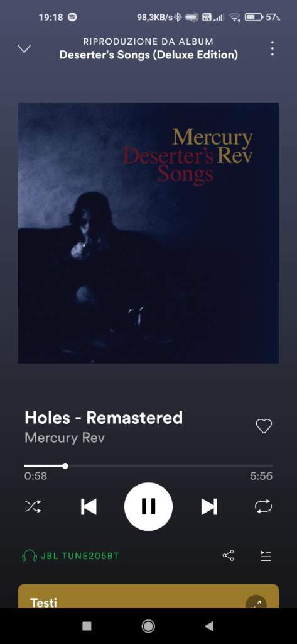Open the Testi lyrics section
Viewport: 297px width, 644px height.
coord(44,602)
